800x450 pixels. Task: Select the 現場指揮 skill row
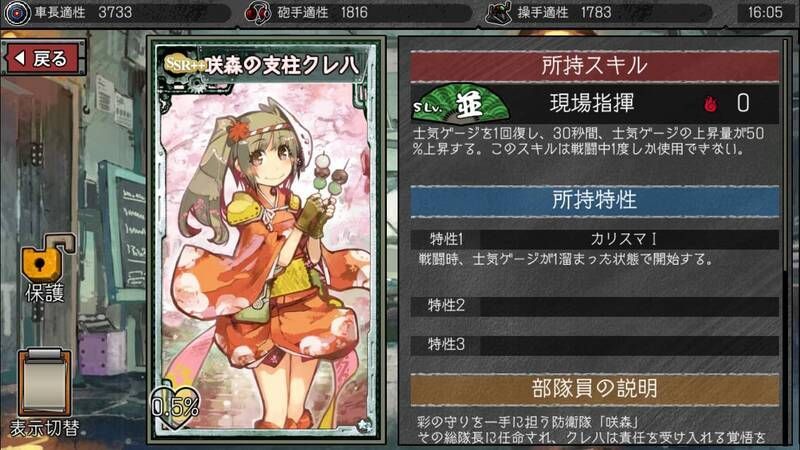click(x=595, y=104)
